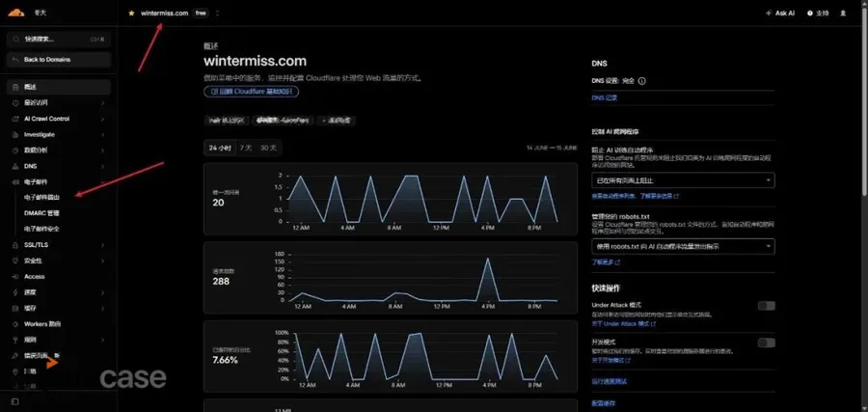Expand the sidebar section directly above Access
The image size is (868, 412).
pyautogui.click(x=103, y=261)
